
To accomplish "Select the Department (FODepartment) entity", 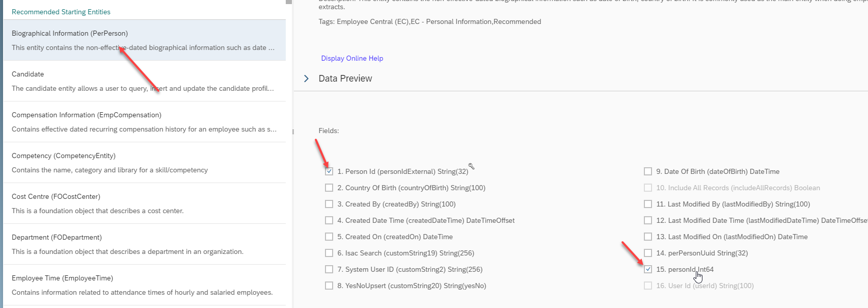I will (145, 244).
